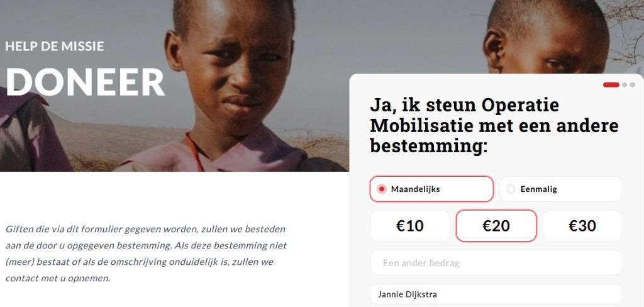The width and height of the screenshot is (644, 307).
Task: Click the red active step indicator pill
Action: coord(611,85)
